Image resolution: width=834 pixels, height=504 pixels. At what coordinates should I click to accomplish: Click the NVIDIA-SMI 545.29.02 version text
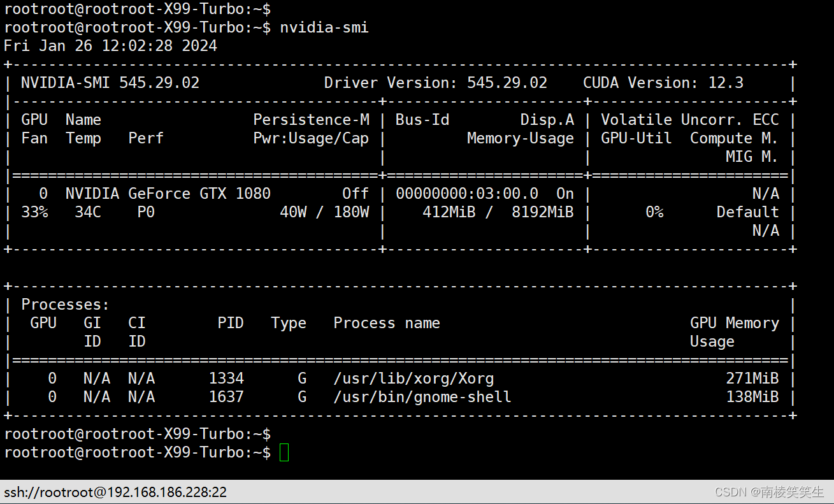pos(110,83)
